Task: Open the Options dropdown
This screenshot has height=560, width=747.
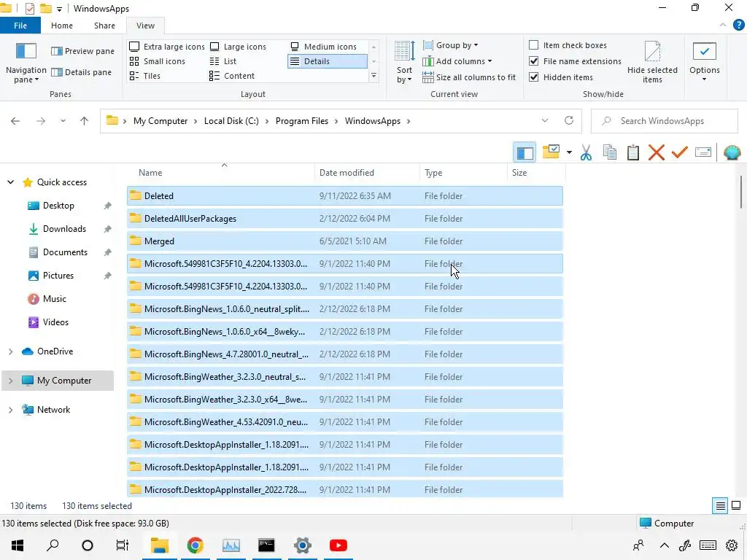Action: (x=704, y=63)
